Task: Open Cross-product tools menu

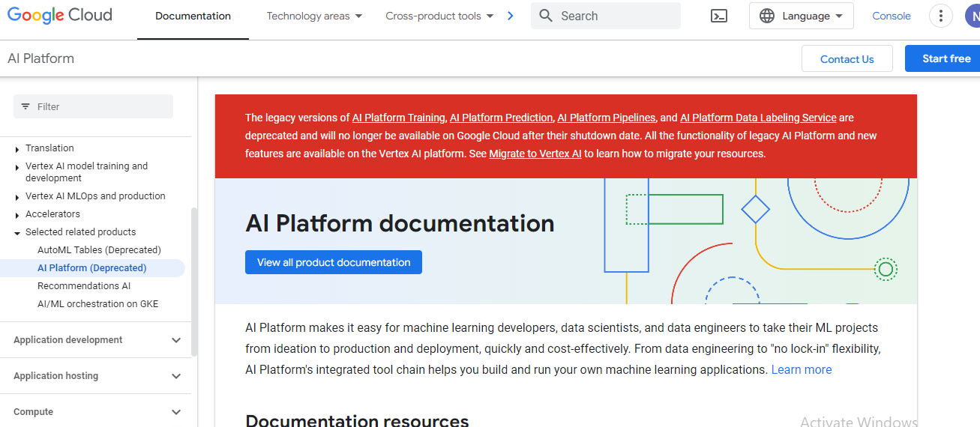Action: pyautogui.click(x=440, y=16)
